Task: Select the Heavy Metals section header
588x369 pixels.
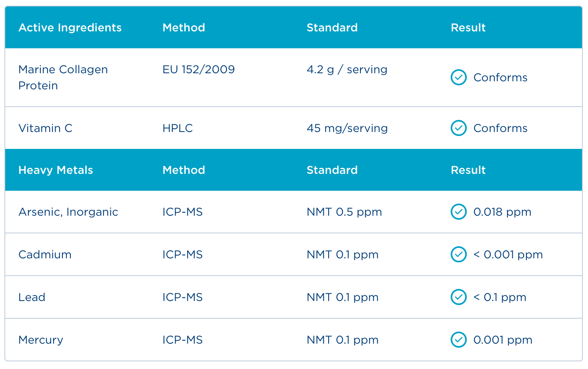Action: pos(56,170)
